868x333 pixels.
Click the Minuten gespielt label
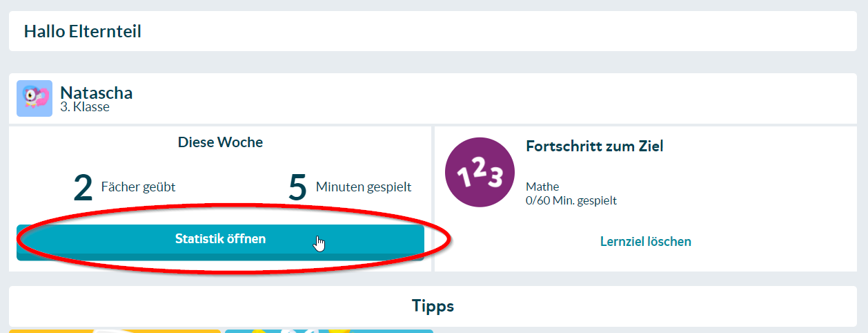[364, 187]
